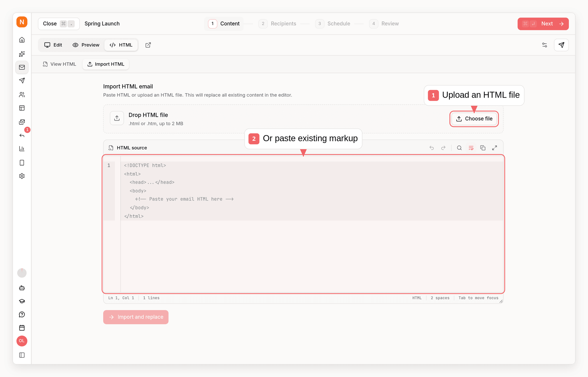Open the Home icon in sidebar
Image resolution: width=588 pixels, height=377 pixels.
(x=22, y=40)
